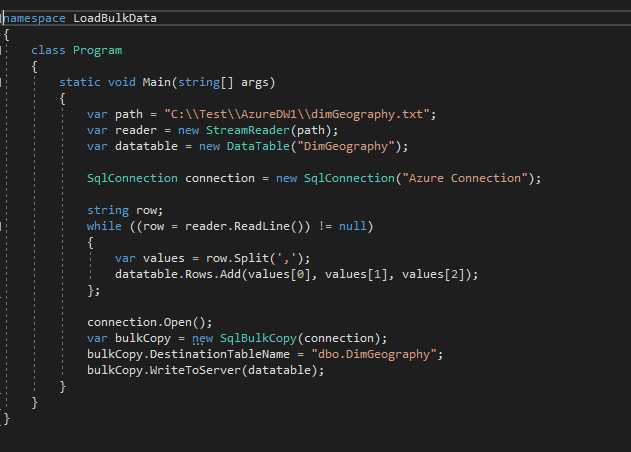Select the LoadBulkData namespace name
Screen dimensions: 631x452
coord(115,19)
